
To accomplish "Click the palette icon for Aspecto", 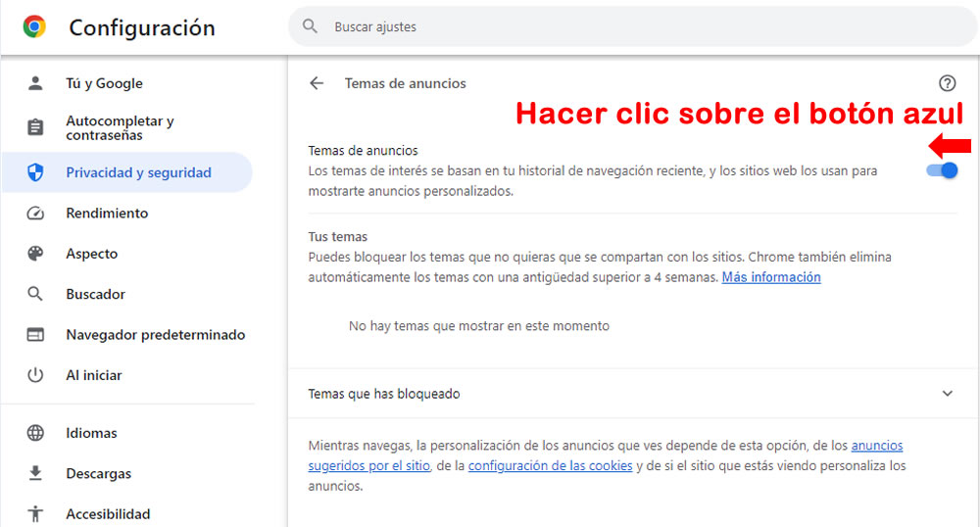I will [x=35, y=254].
